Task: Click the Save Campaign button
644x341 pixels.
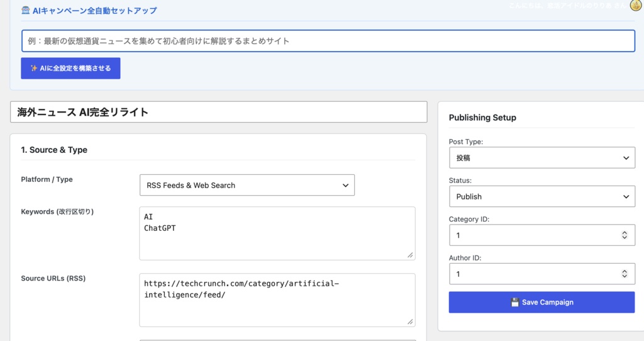Action: tap(541, 303)
